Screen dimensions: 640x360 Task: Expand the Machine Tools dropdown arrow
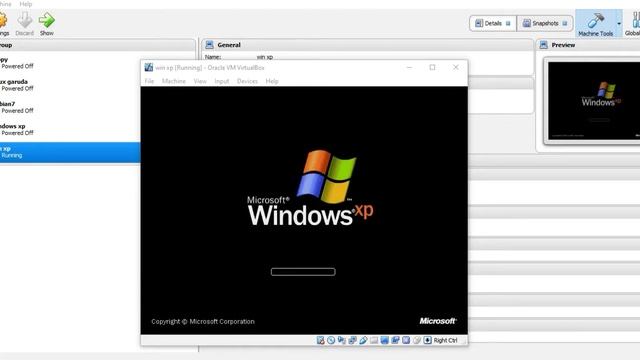(619, 24)
